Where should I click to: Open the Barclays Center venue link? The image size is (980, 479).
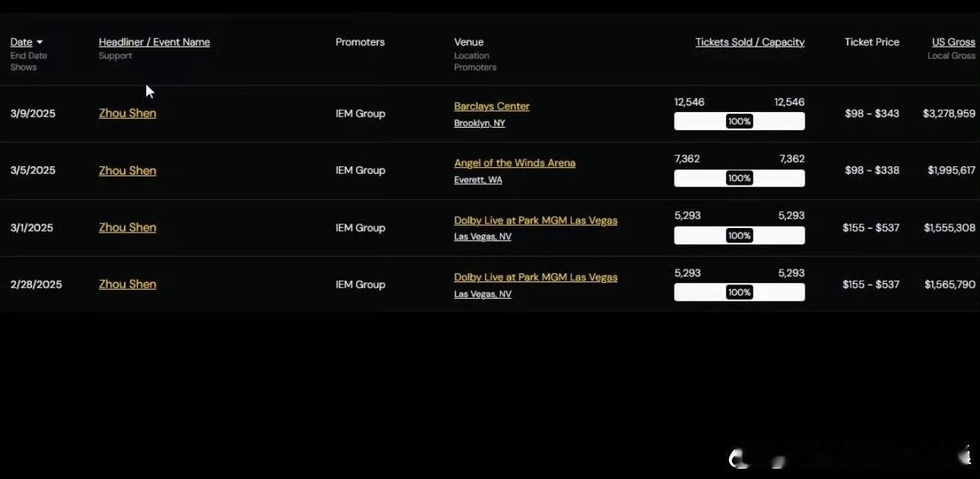(x=491, y=106)
